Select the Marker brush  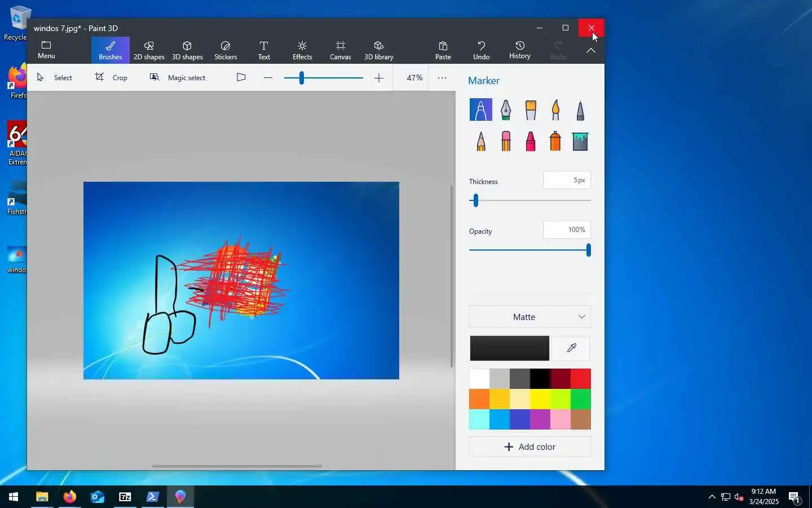480,110
